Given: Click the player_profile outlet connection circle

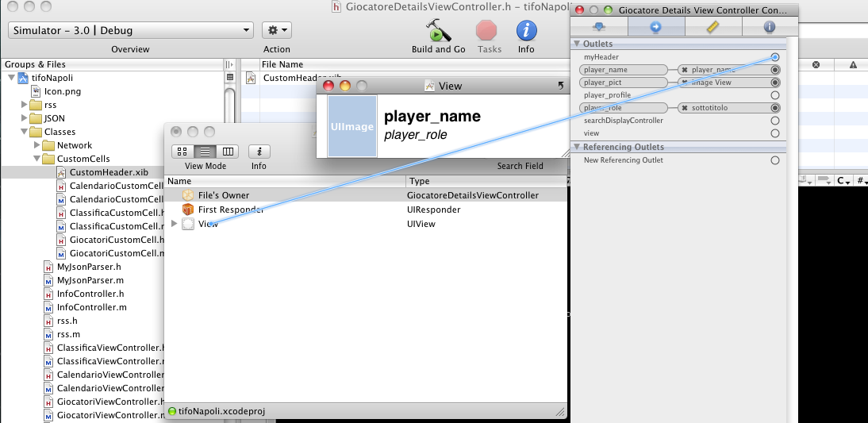Looking at the screenshot, I should (x=775, y=95).
